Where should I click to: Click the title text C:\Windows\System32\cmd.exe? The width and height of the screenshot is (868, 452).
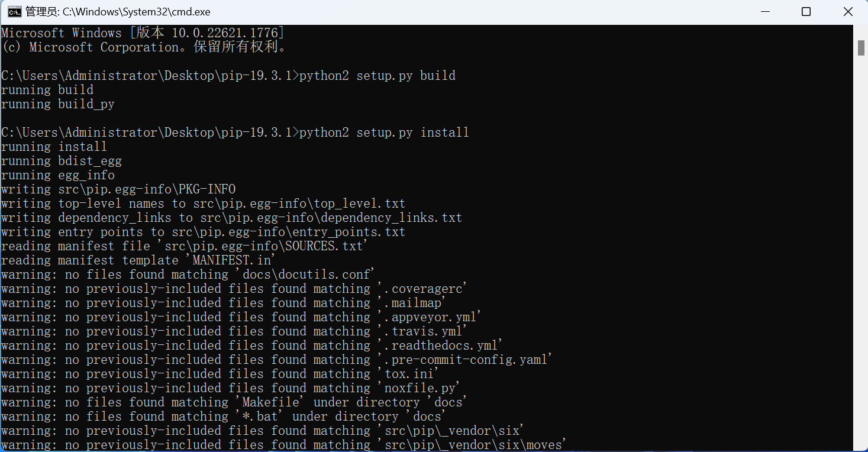pyautogui.click(x=136, y=12)
